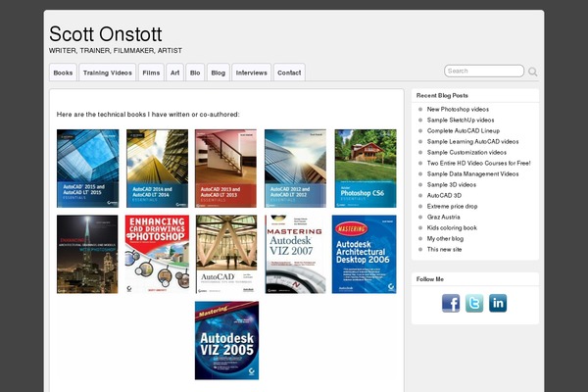Click the Autodesk VIZ 2005 book cover
The width and height of the screenshot is (588, 392).
pyautogui.click(x=226, y=340)
